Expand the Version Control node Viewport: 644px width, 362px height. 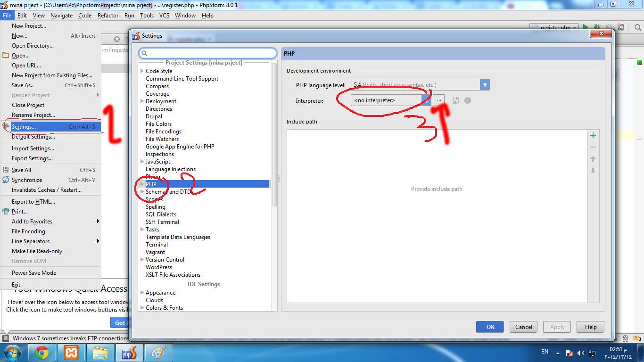(x=142, y=260)
